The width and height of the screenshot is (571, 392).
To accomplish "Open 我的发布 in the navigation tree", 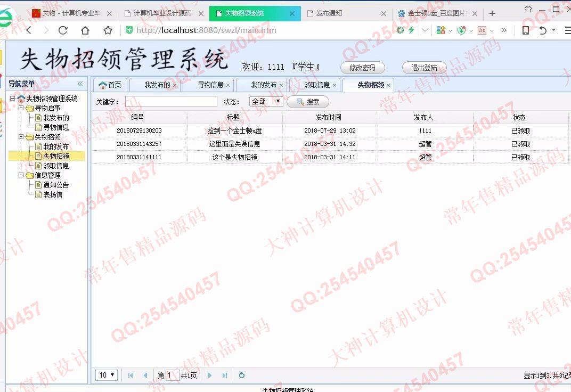I will click(x=56, y=146).
